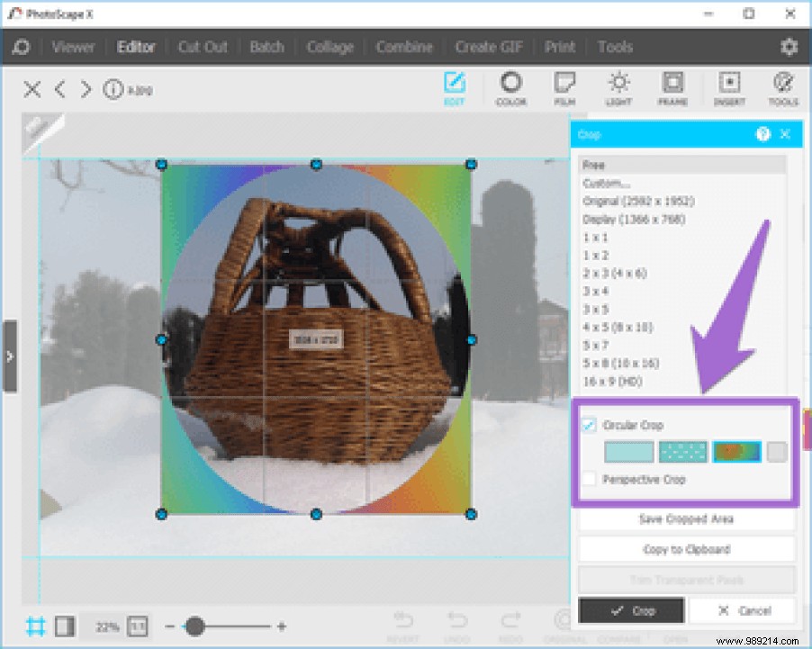Switch to the Viewer tab
The width and height of the screenshot is (812, 649).
pos(72,47)
